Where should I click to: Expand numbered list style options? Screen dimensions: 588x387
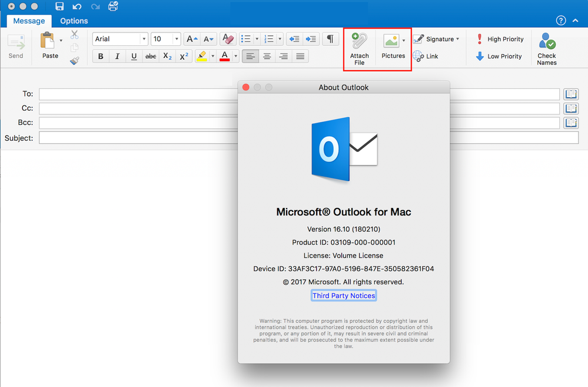[280, 39]
